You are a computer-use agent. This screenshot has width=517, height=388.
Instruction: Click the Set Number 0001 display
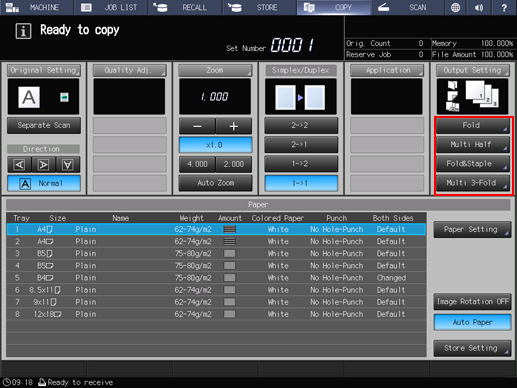pyautogui.click(x=292, y=45)
